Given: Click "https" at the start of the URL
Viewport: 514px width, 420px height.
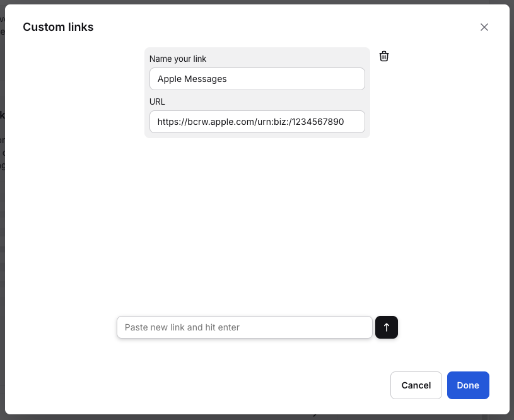Looking at the screenshot, I should 168,122.
